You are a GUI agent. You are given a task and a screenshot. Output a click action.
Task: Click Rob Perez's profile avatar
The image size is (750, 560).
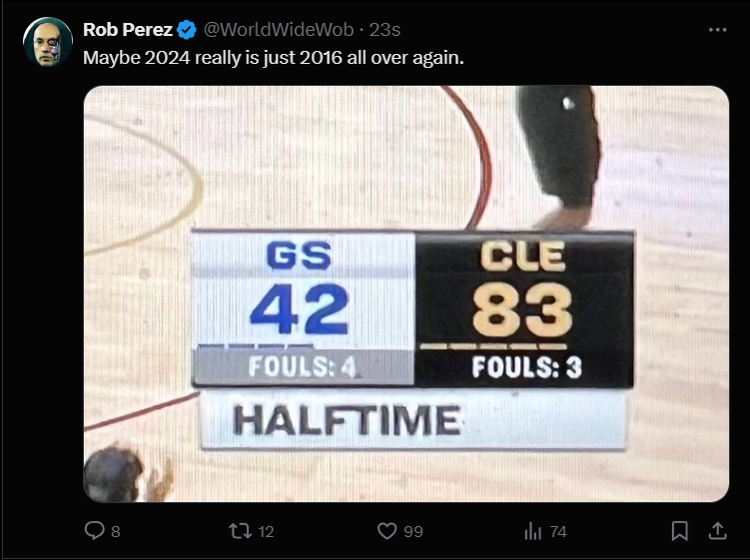pos(47,42)
